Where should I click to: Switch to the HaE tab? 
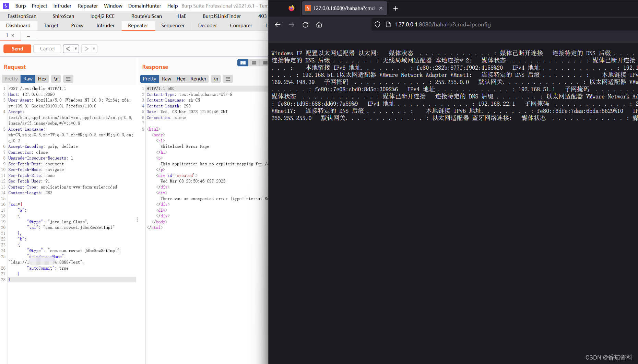click(x=182, y=16)
